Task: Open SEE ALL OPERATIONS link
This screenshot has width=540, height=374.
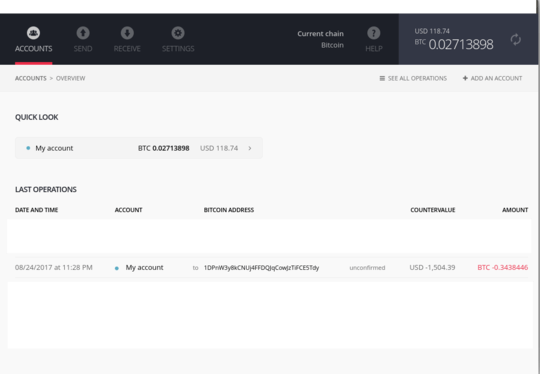Action: pyautogui.click(x=417, y=78)
